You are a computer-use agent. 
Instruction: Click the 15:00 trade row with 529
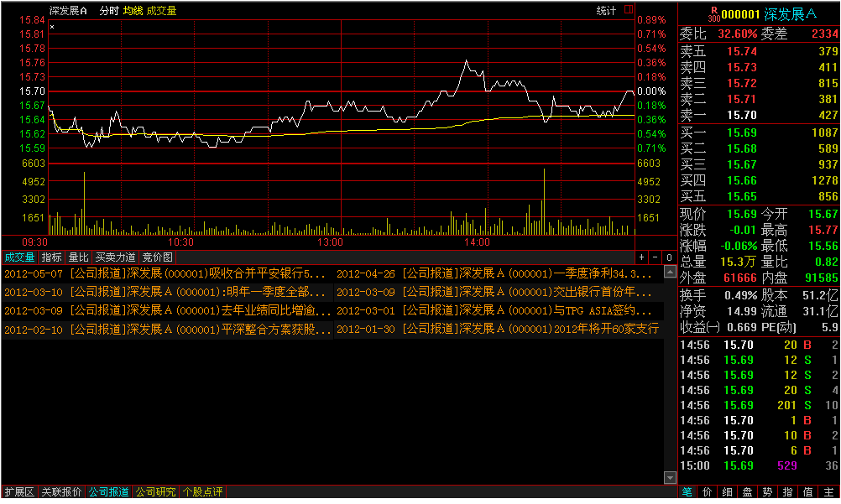coord(759,466)
